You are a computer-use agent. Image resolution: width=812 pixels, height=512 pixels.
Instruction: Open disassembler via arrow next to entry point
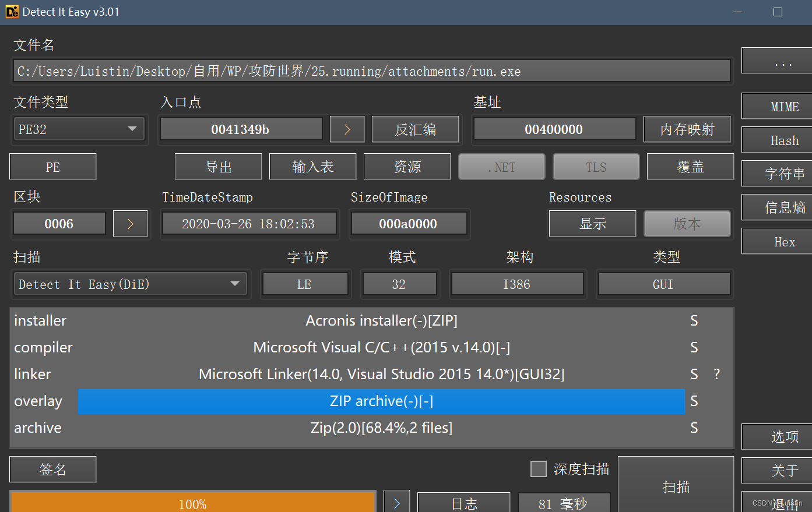[x=347, y=129]
